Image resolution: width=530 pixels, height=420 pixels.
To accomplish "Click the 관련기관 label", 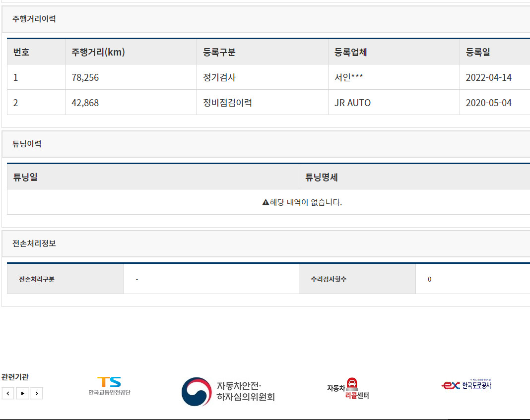I will point(15,377).
